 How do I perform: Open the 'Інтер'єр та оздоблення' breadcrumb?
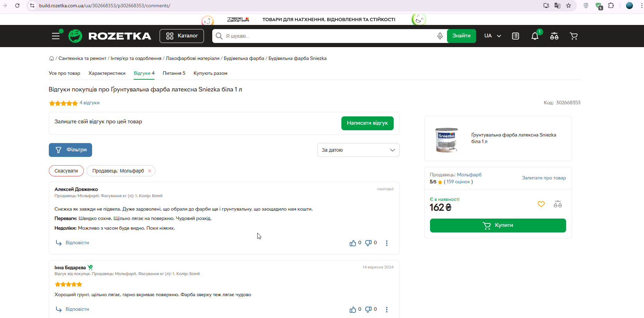[136, 58]
